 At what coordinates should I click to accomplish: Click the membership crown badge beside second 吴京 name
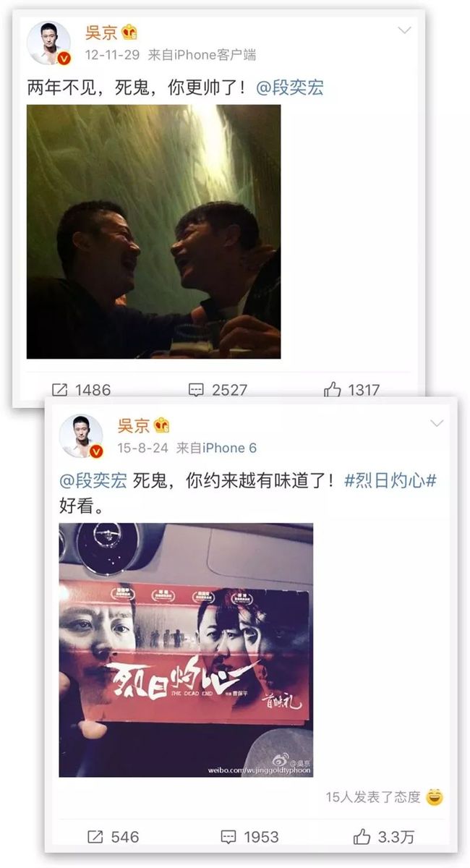162,425
